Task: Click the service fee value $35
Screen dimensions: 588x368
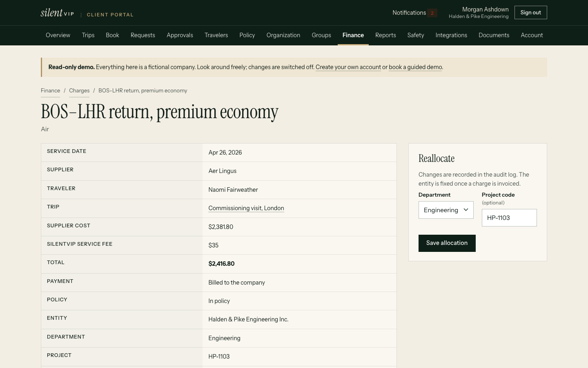Action: (x=214, y=245)
